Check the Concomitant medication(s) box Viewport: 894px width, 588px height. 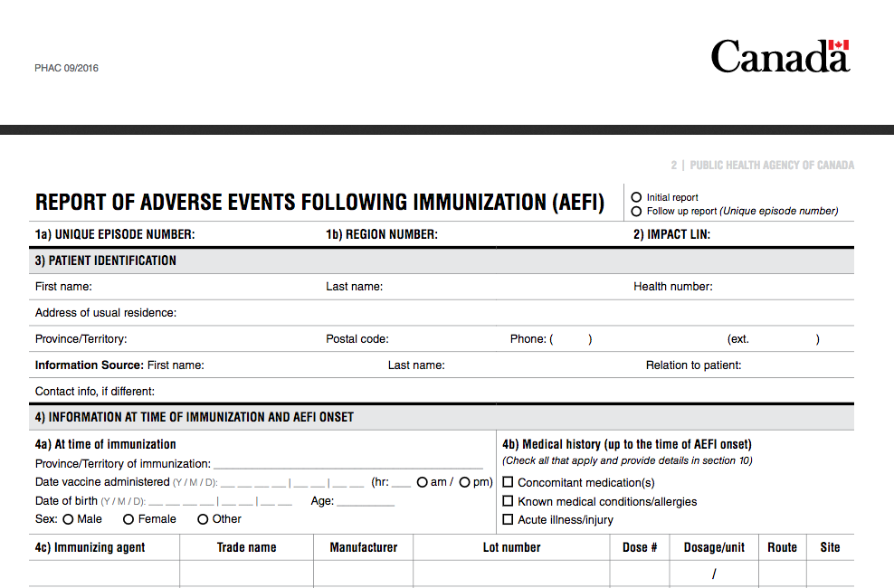tap(508, 482)
